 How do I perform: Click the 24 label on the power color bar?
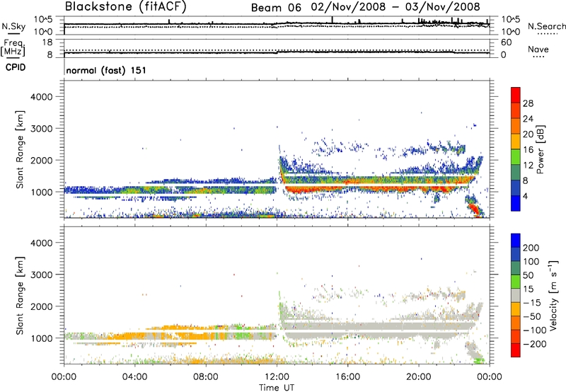(x=528, y=119)
